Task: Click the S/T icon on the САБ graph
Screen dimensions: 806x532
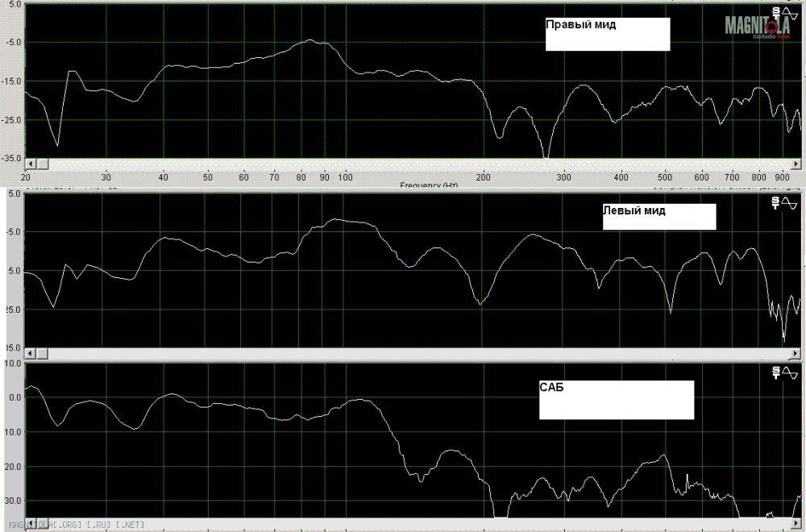Action: [776, 372]
